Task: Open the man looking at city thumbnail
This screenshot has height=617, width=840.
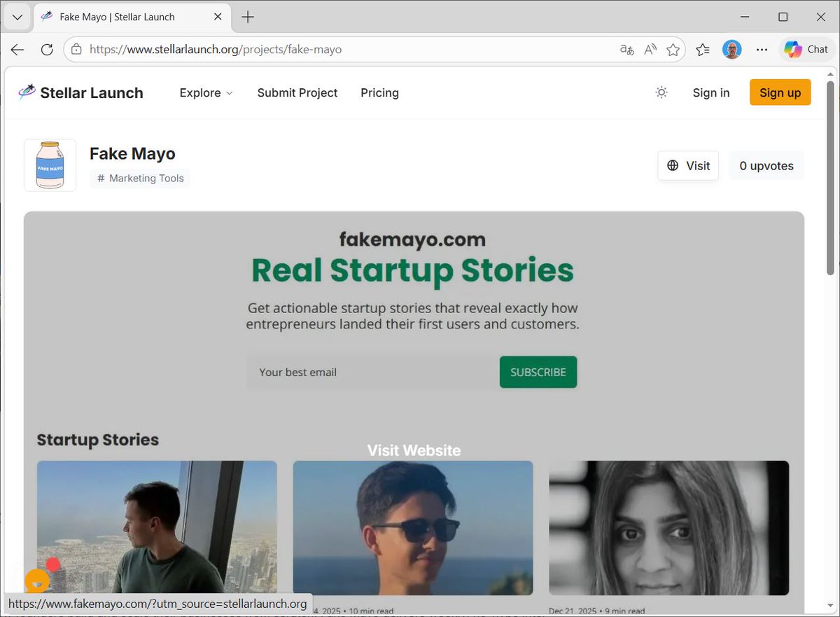Action: (157, 528)
